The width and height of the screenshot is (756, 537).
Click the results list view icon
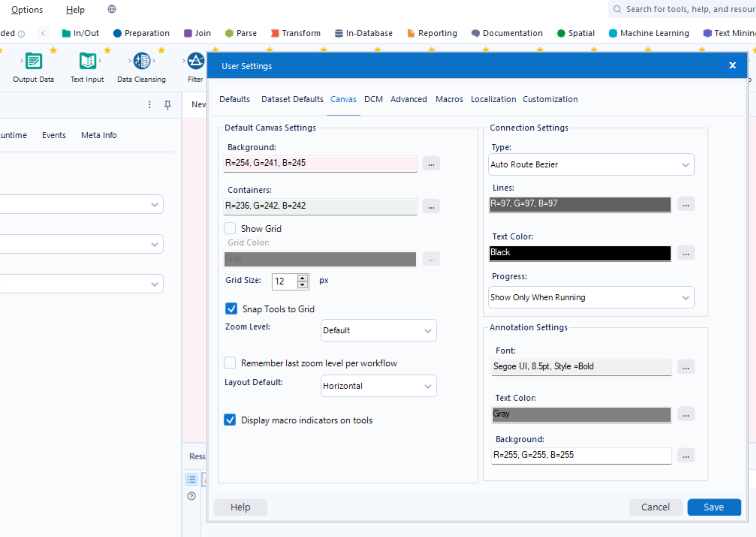click(191, 479)
